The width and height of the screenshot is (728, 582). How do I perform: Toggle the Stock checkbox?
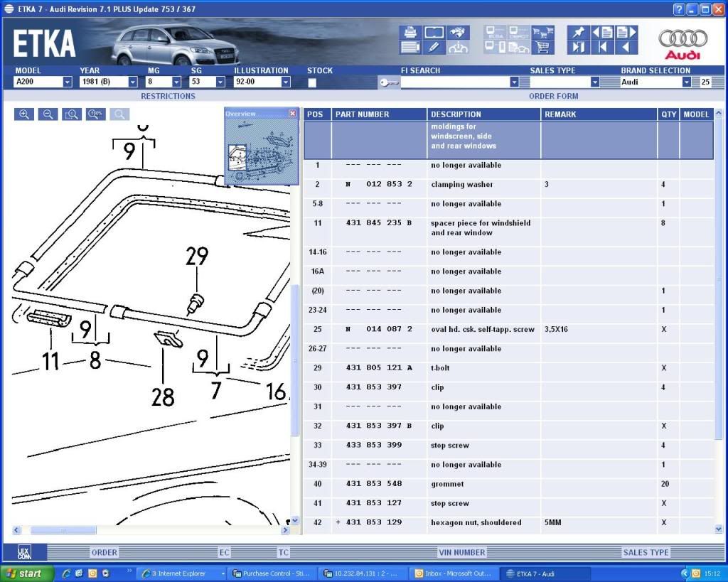point(312,82)
